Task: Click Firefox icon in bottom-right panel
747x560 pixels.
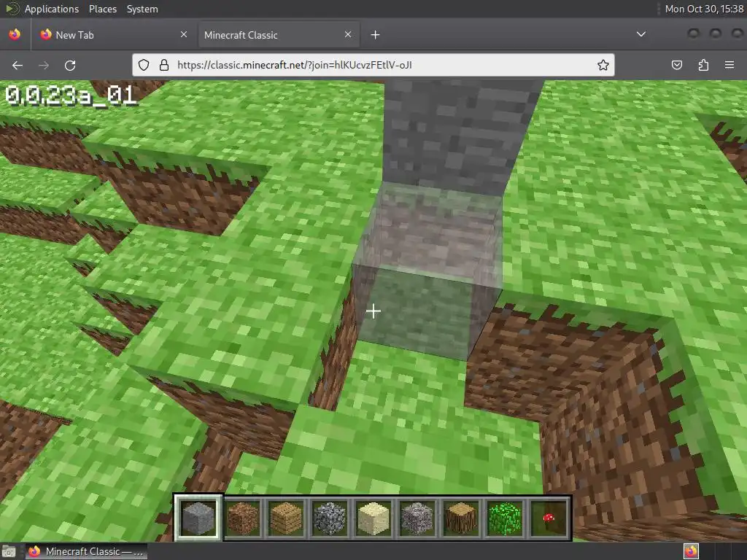Action: coord(691,551)
